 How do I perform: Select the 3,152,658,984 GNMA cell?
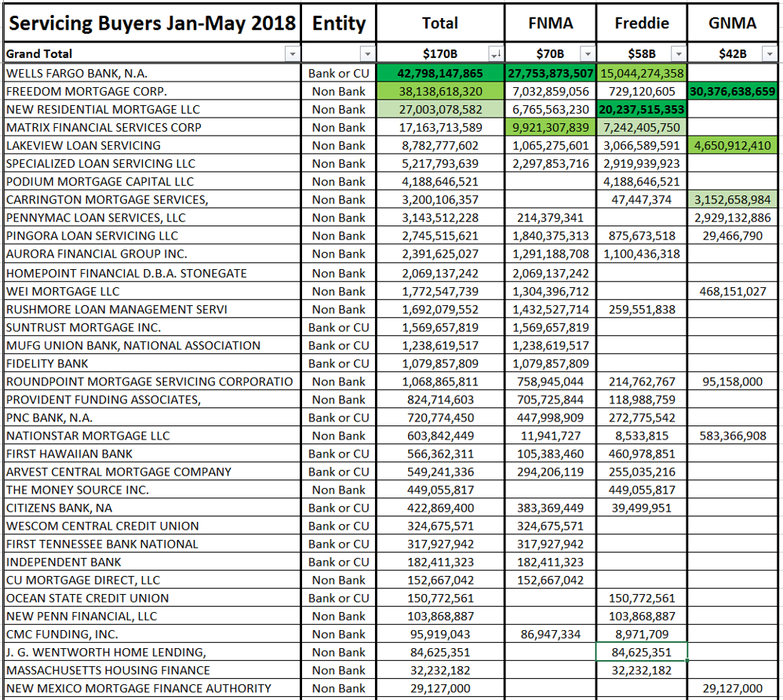[733, 199]
